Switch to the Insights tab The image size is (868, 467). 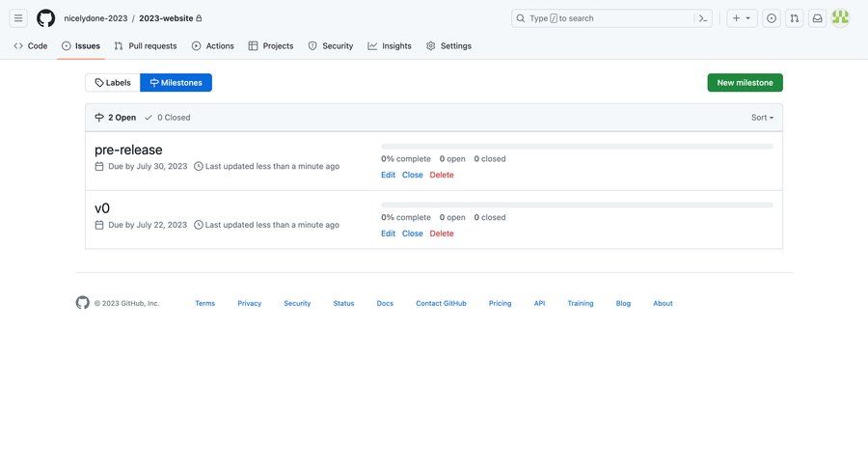coord(390,46)
